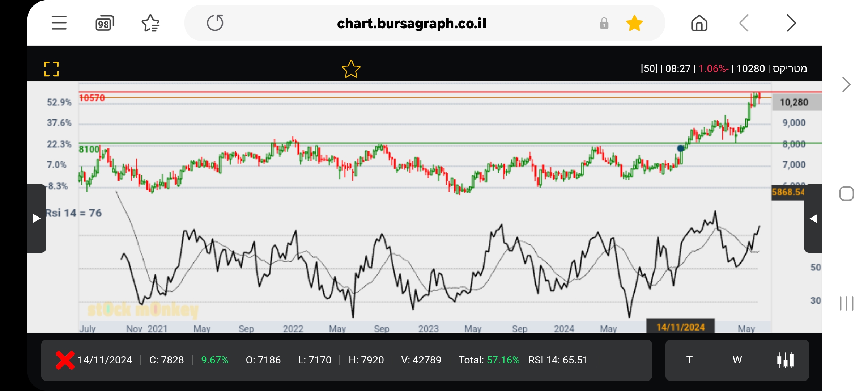Enter fullscreen chart mode
The height and width of the screenshot is (391, 868).
pyautogui.click(x=51, y=69)
